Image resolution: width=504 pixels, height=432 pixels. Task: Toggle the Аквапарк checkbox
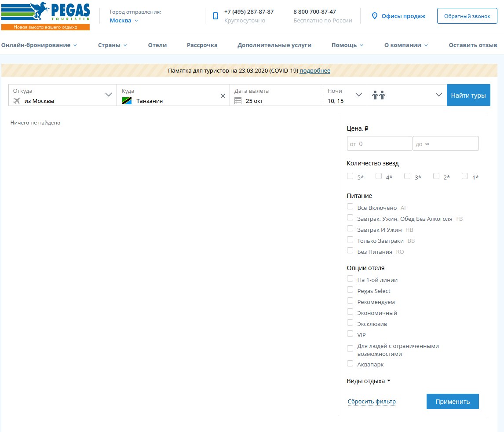(350, 363)
